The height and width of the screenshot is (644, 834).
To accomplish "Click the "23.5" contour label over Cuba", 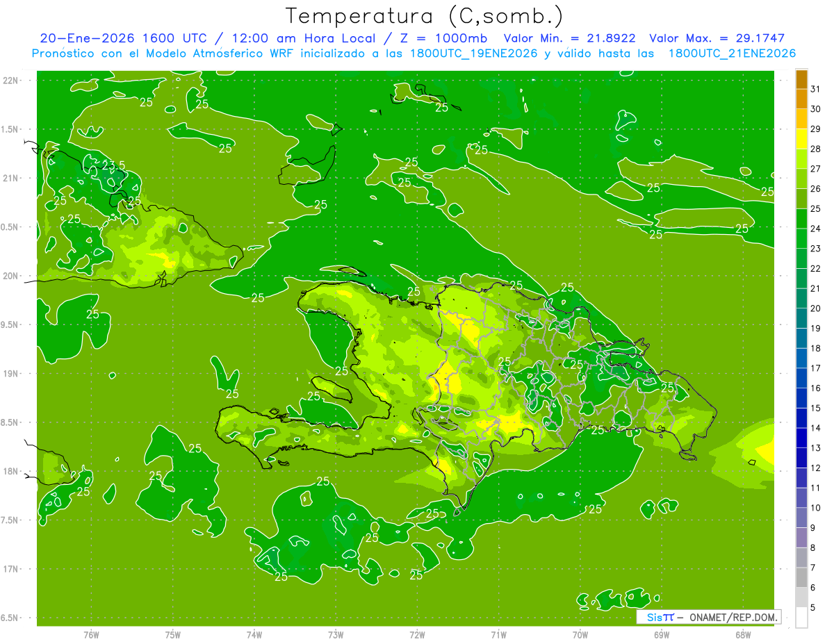I will 113,165.
